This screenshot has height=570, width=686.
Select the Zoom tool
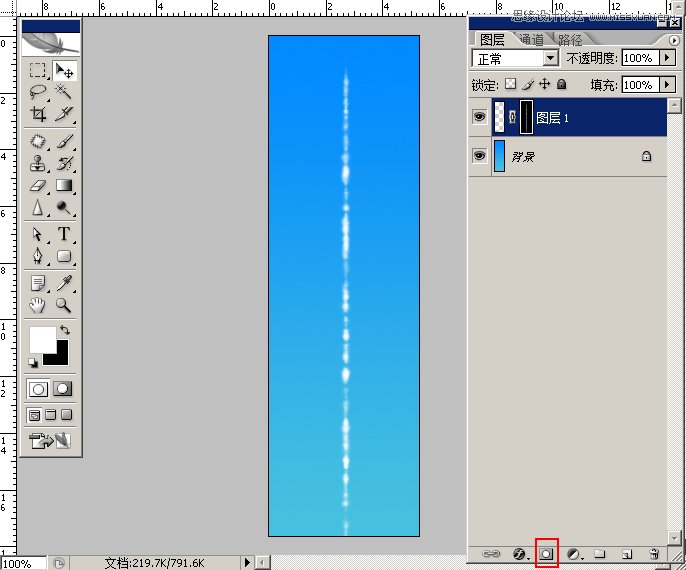click(64, 305)
